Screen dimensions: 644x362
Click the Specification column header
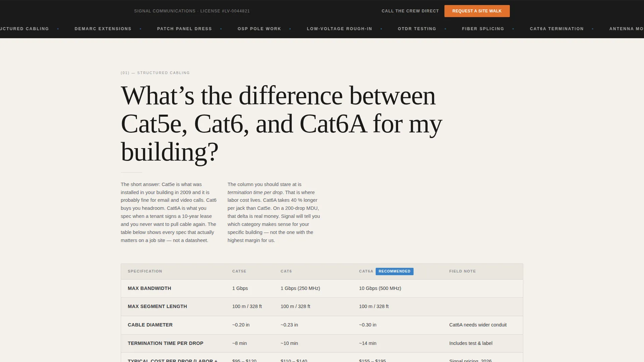tap(145, 271)
